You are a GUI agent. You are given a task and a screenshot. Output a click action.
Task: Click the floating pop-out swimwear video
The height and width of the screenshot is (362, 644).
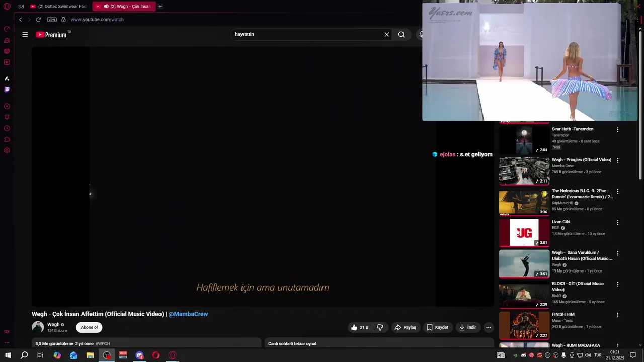point(529,62)
